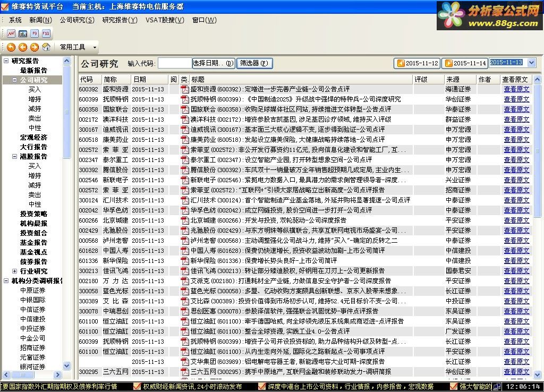Open the bar chart toolbar icon
Viewport: 544px width, 392px height.
tap(23, 33)
